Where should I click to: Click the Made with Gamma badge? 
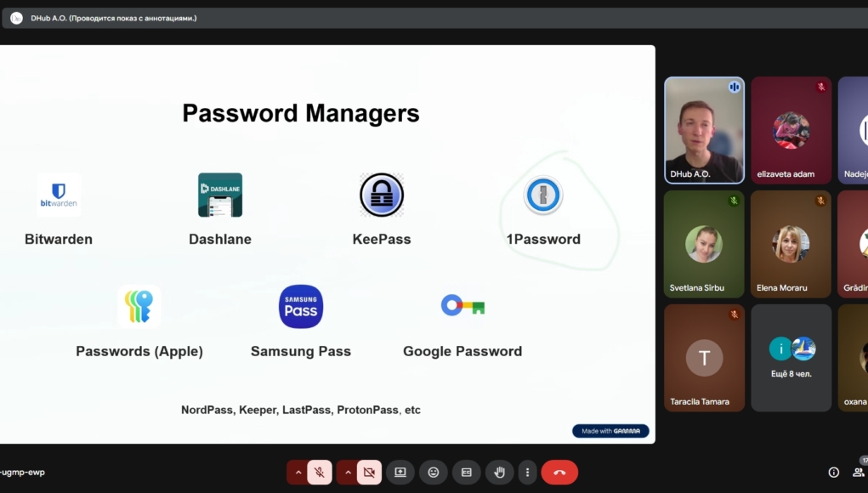point(610,431)
